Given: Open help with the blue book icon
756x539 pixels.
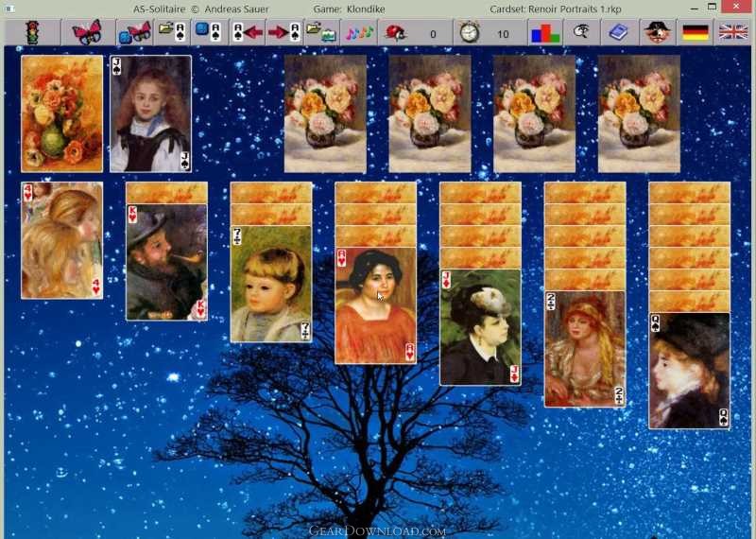Looking at the screenshot, I should click(619, 33).
